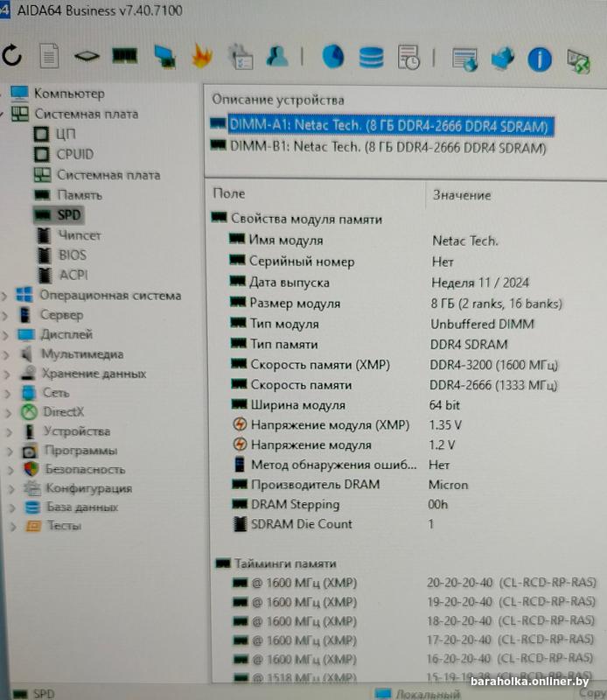The width and height of the screenshot is (607, 700).
Task: Open the flame stability test icon
Action: 202,56
